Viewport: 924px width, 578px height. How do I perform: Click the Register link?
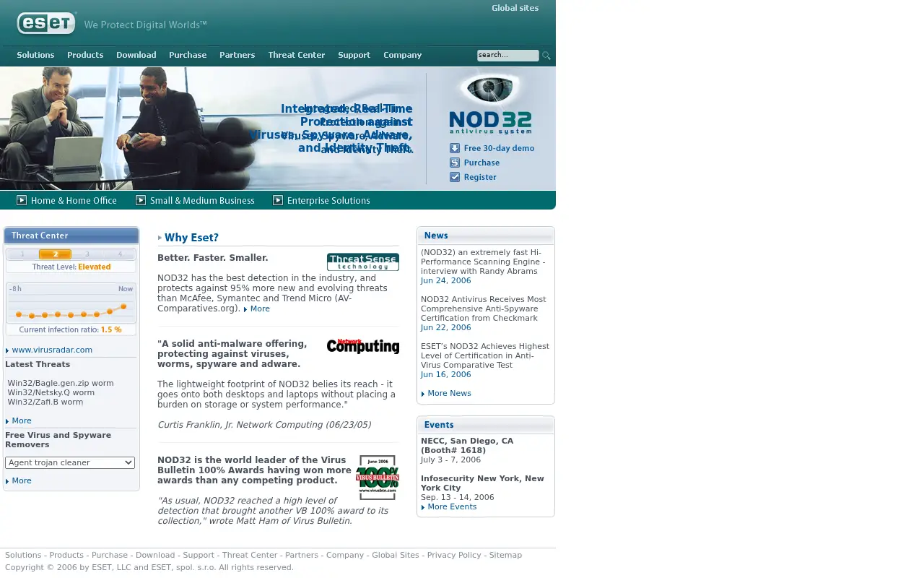pyautogui.click(x=480, y=177)
